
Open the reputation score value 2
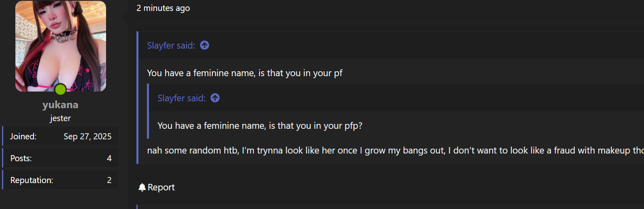point(109,180)
